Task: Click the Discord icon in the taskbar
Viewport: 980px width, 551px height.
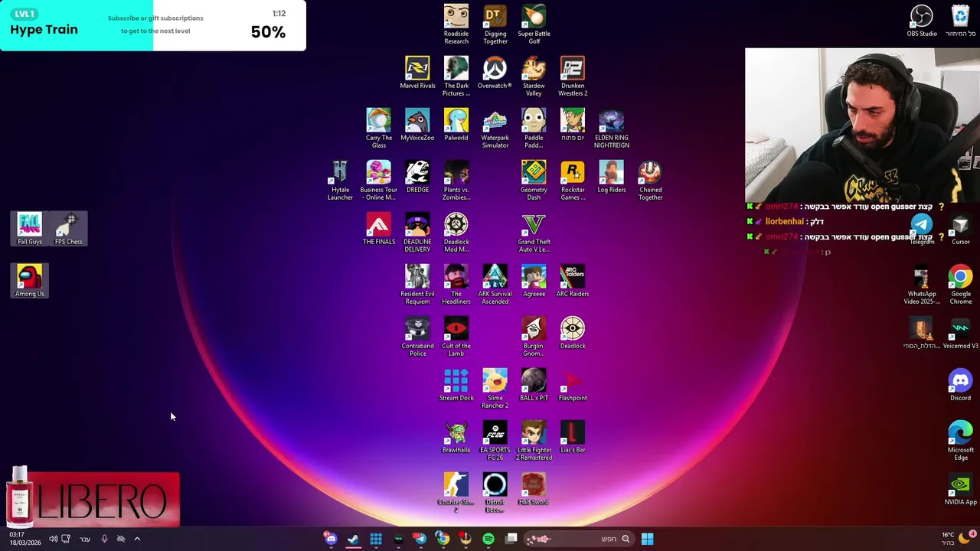Action: (331, 539)
